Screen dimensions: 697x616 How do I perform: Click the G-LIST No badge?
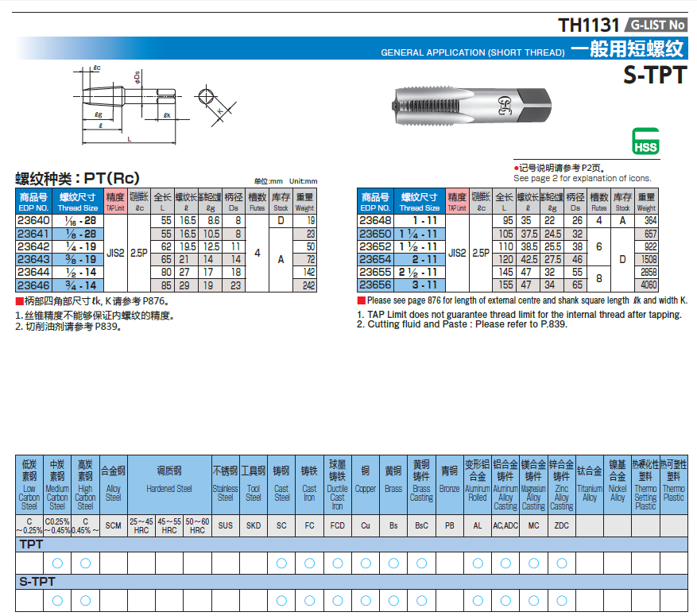click(x=656, y=25)
